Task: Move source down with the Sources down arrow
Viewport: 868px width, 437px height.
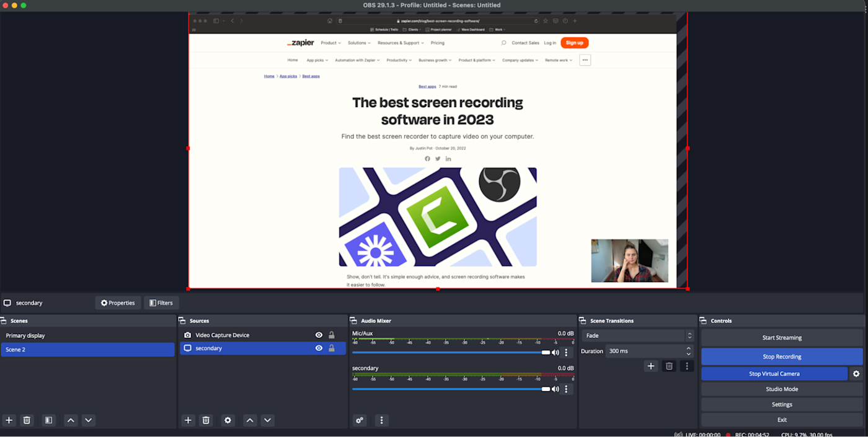Action: pyautogui.click(x=268, y=420)
